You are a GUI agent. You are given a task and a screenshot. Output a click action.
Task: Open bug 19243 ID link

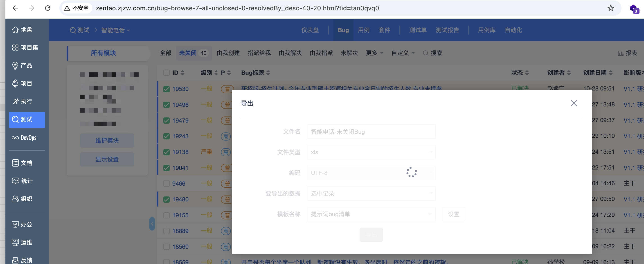click(x=180, y=136)
